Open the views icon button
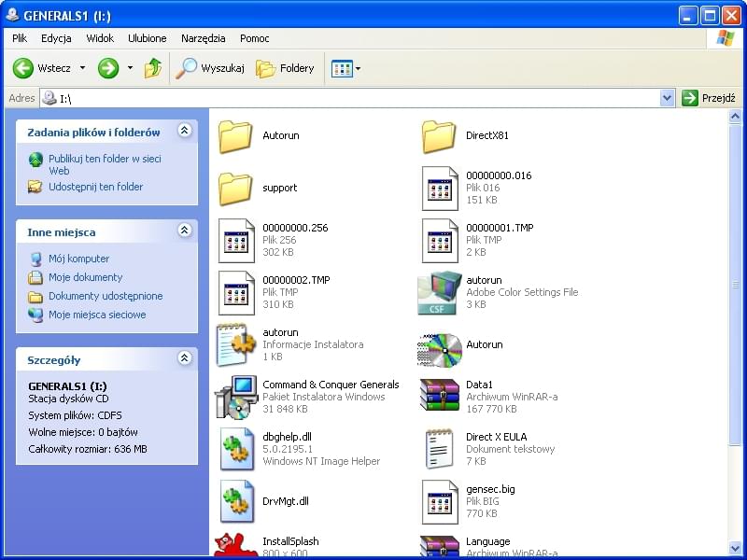Image resolution: width=747 pixels, height=560 pixels. (x=342, y=68)
